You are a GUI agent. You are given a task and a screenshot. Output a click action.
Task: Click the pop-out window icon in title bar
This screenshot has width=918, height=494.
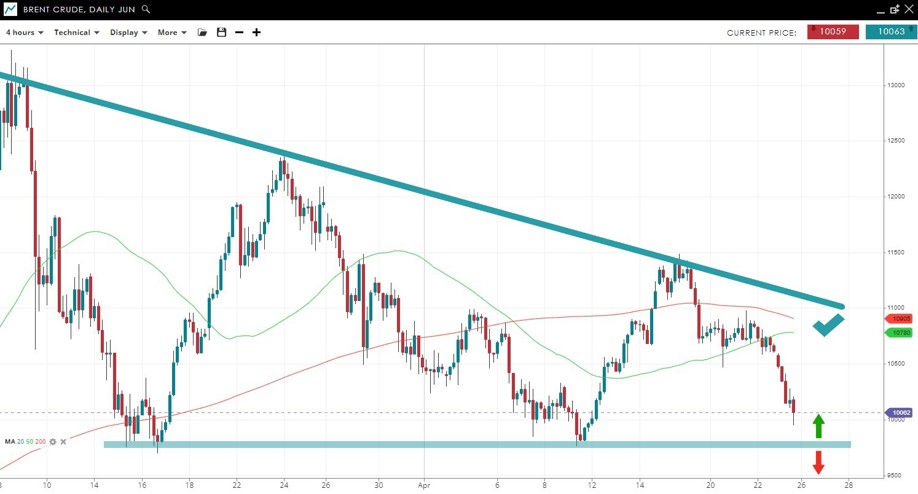(x=894, y=9)
